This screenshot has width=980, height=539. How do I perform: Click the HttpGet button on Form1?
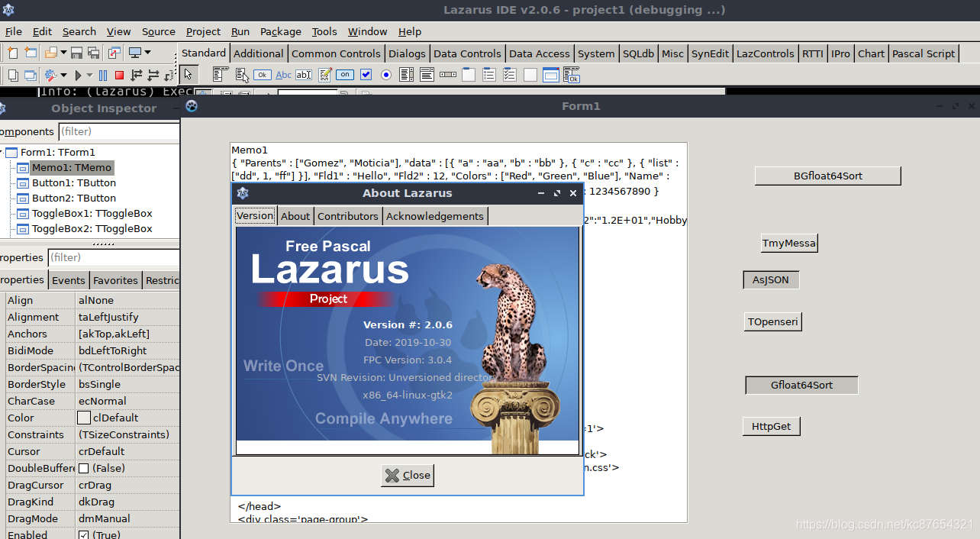[x=771, y=427]
